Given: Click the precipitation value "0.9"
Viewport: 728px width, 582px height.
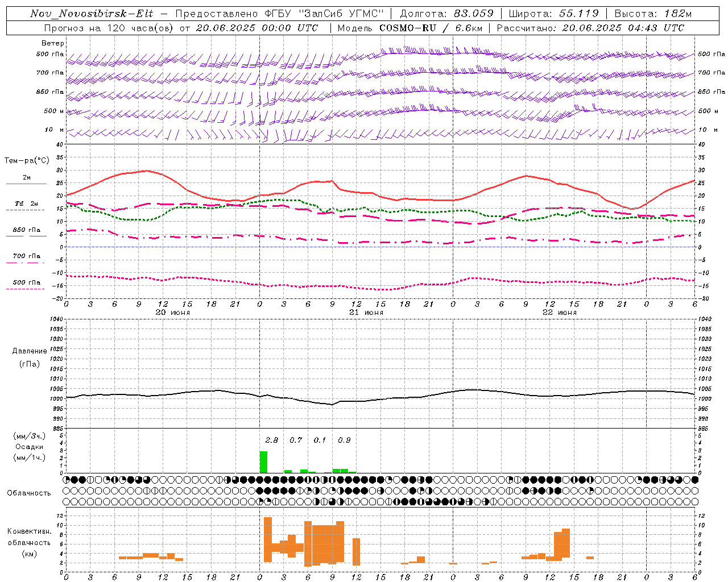Looking at the screenshot, I should point(344,440).
